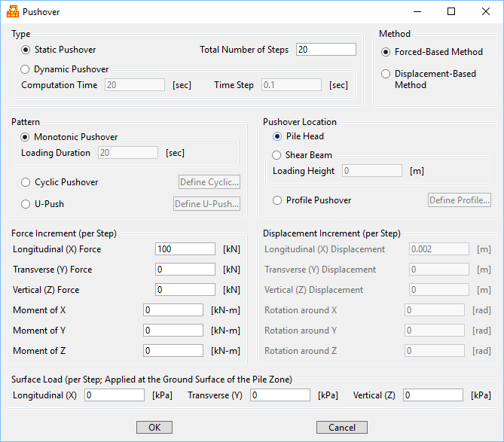Select U-Push pattern option
Screen dimensions: 504x442
[x=26, y=203]
